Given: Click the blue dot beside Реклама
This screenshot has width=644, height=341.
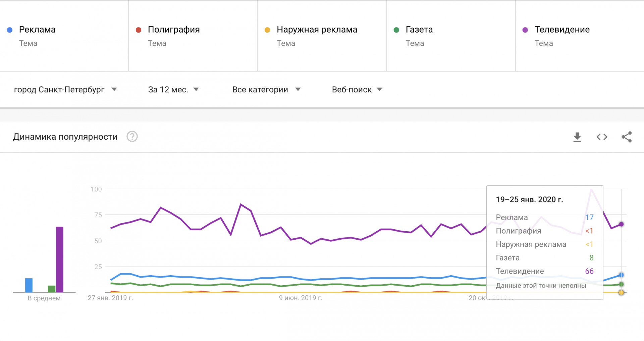Looking at the screenshot, I should click(10, 30).
